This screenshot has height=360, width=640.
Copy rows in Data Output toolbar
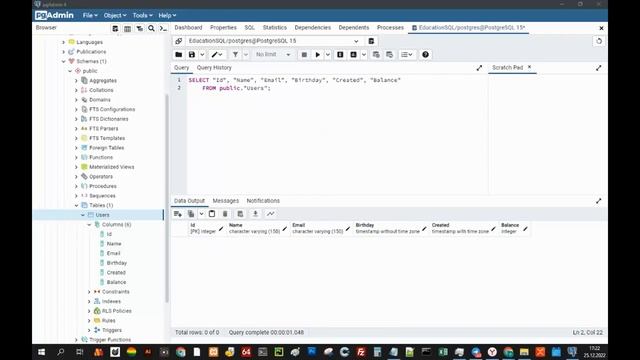pyautogui.click(x=191, y=214)
